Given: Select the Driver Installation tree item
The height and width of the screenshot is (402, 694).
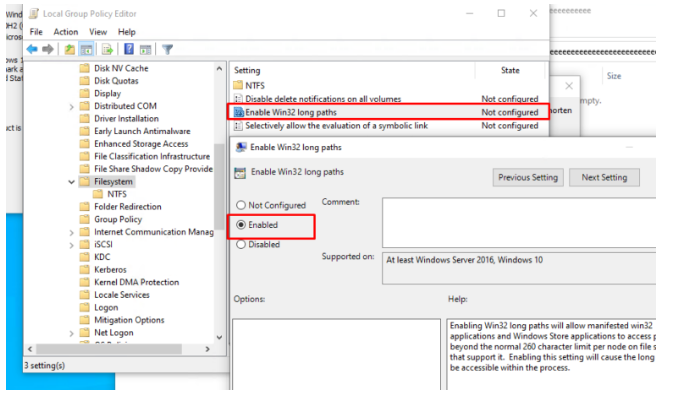Looking at the screenshot, I should pos(126,119).
